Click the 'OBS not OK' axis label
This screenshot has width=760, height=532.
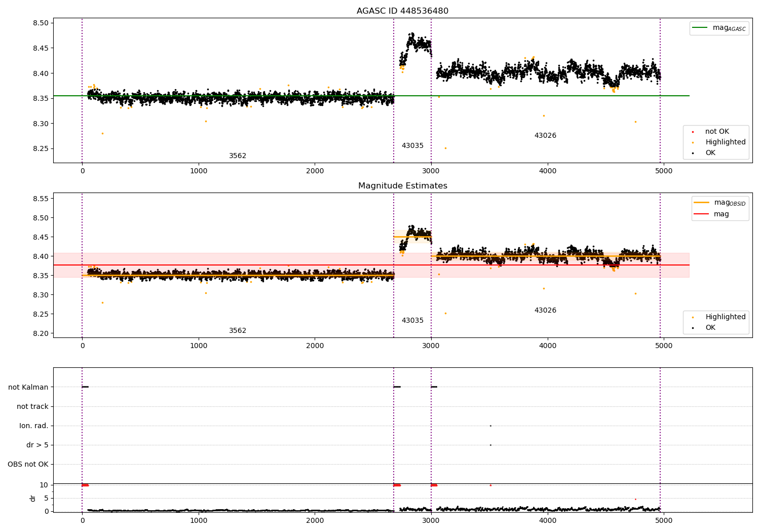28,464
